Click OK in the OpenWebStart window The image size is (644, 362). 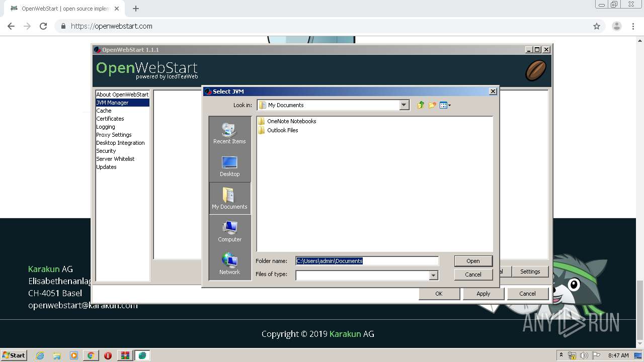[x=439, y=294]
